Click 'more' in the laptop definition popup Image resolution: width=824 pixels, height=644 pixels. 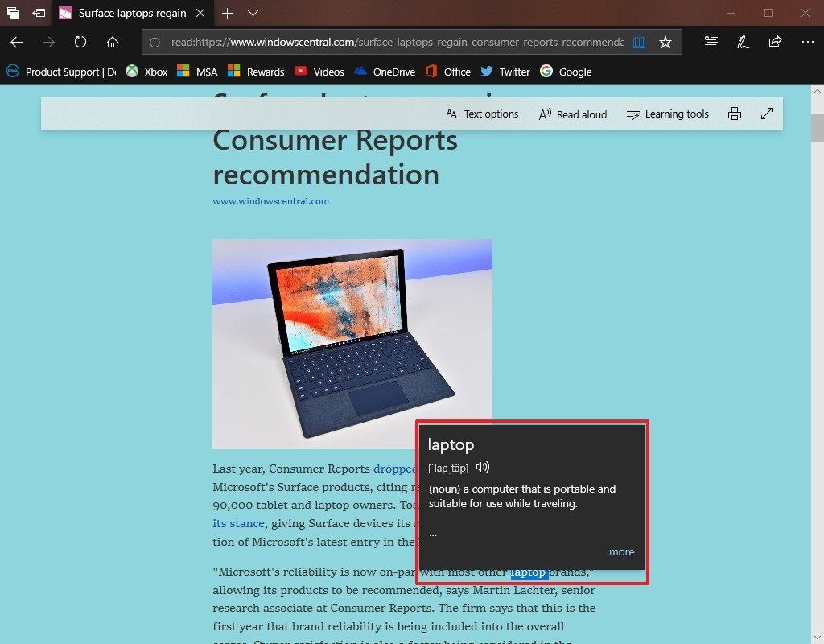pyautogui.click(x=621, y=551)
